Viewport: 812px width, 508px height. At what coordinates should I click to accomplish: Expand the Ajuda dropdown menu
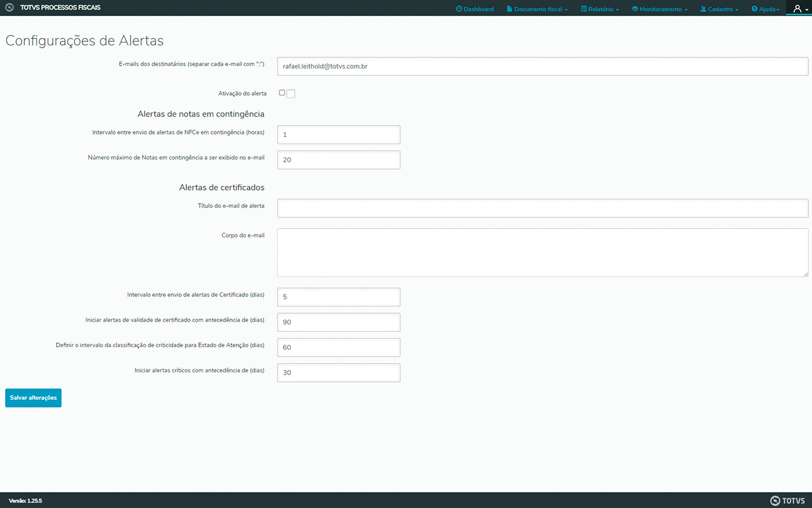tap(765, 9)
